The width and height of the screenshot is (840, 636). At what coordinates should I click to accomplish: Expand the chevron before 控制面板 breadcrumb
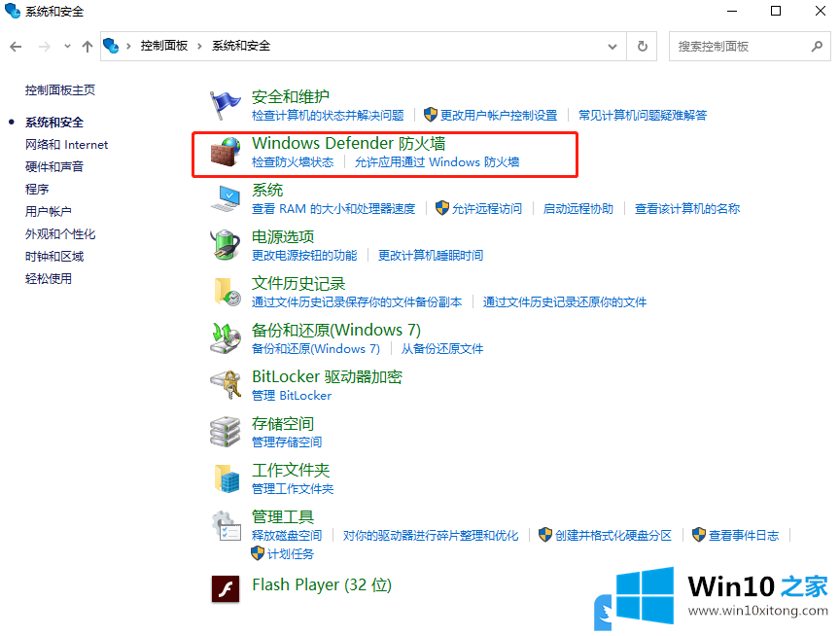pyautogui.click(x=128, y=47)
